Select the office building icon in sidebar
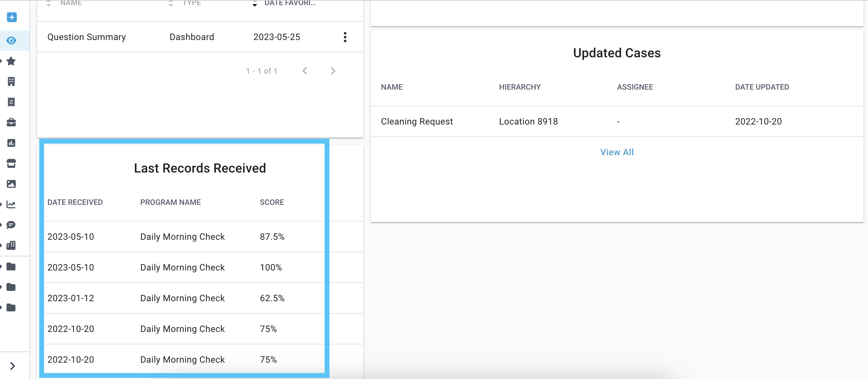This screenshot has height=379, width=868. pos(12,82)
